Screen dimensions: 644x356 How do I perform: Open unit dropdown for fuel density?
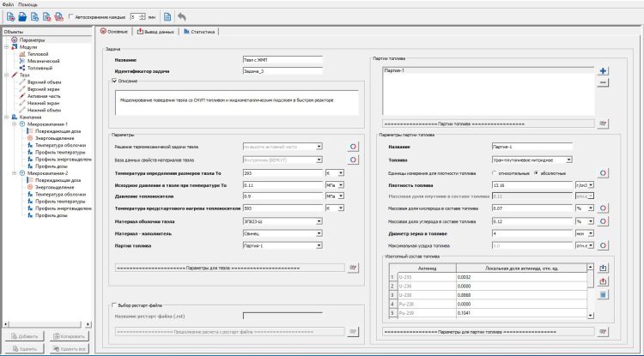591,185
